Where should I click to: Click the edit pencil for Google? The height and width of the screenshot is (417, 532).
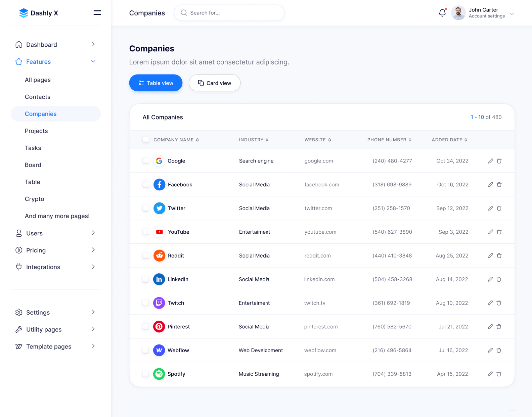[x=490, y=161]
